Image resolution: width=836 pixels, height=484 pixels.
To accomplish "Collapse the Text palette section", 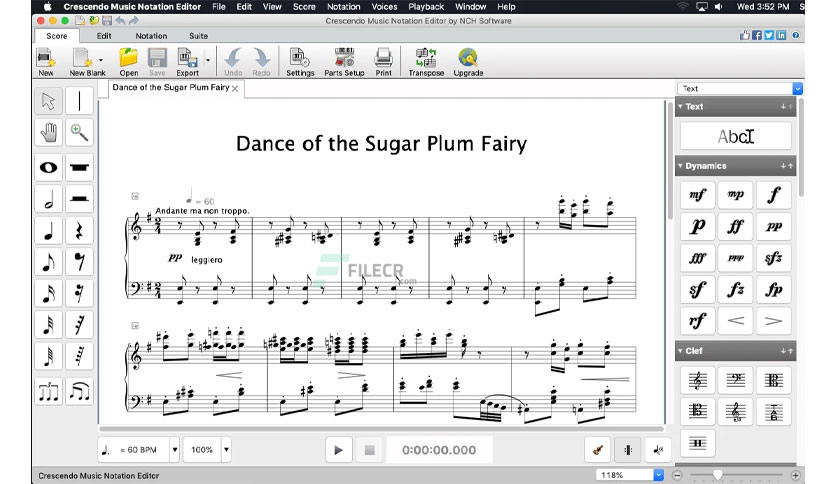I will (x=680, y=107).
